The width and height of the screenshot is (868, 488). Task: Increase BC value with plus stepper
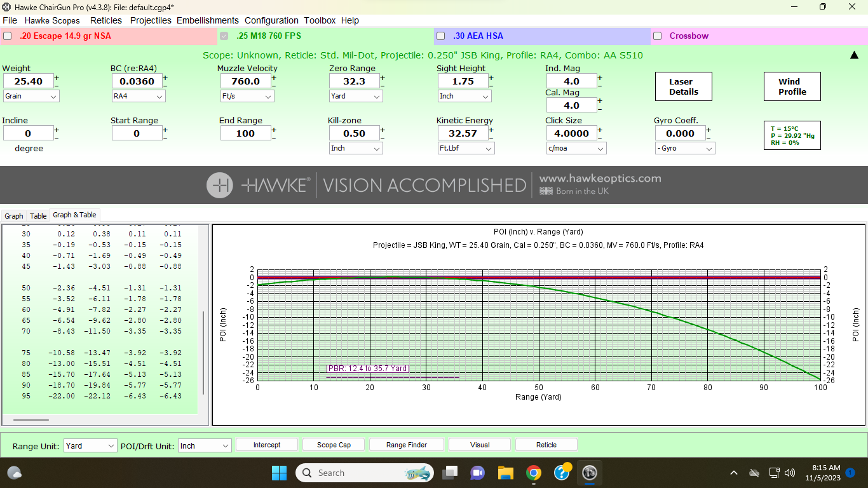(x=165, y=78)
